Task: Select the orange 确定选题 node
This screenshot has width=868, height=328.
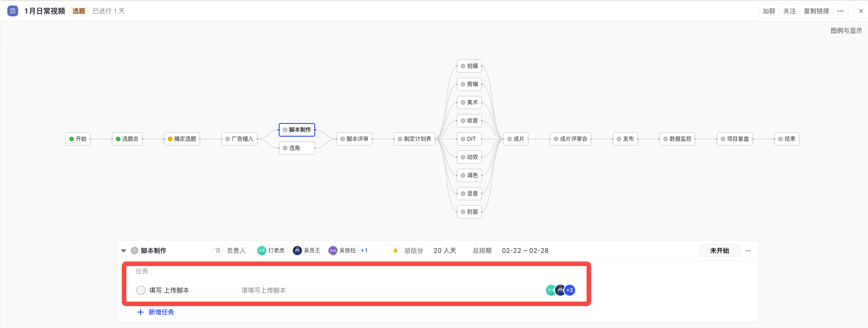Action: coord(182,139)
